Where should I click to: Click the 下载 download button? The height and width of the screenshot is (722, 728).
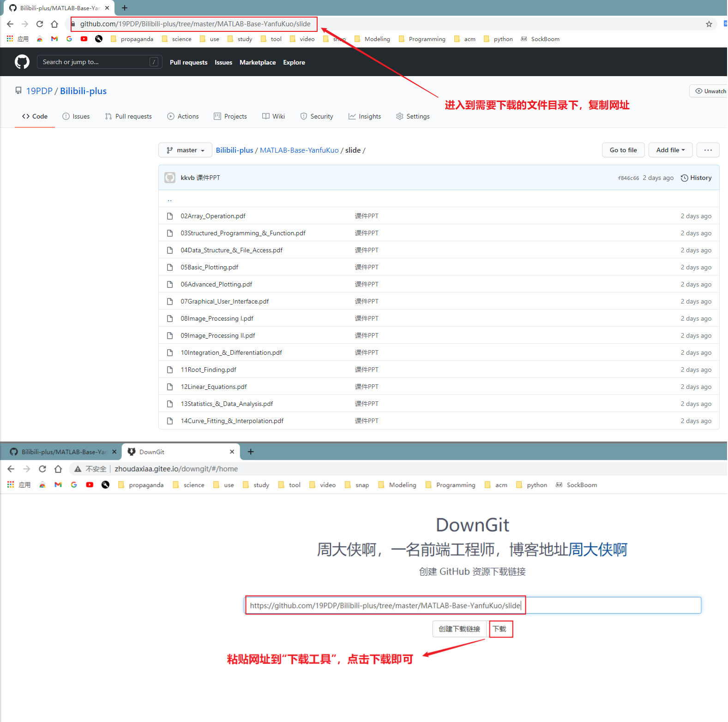tap(500, 629)
